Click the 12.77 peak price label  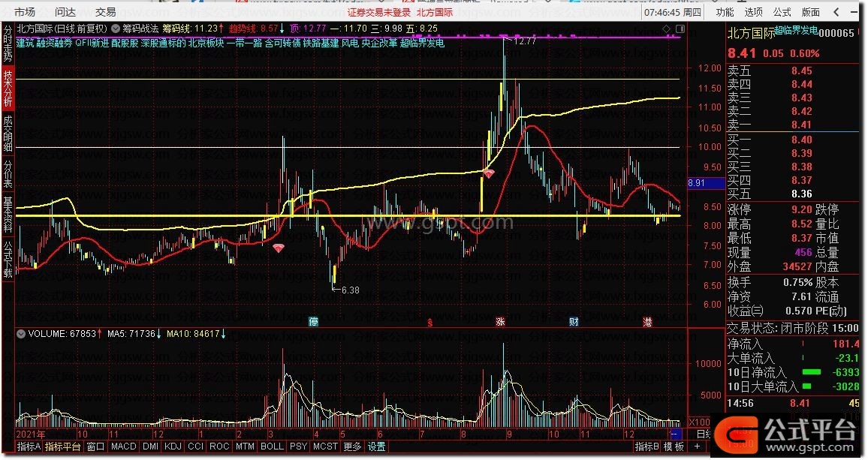pos(525,41)
